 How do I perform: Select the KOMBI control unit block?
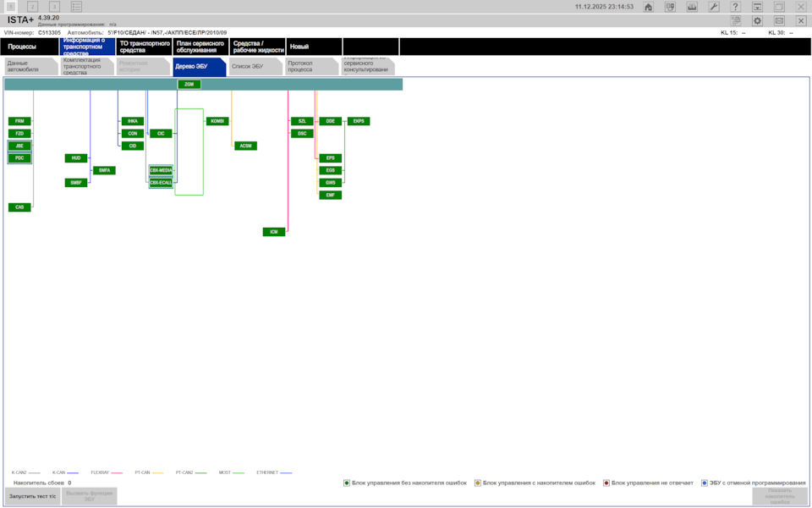pos(217,121)
